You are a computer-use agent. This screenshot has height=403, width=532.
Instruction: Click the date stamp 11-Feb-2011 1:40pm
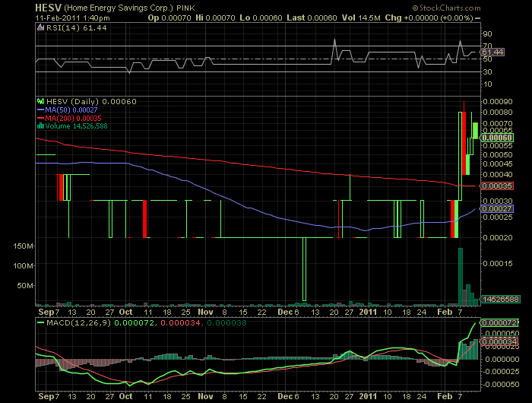pyautogui.click(x=73, y=17)
